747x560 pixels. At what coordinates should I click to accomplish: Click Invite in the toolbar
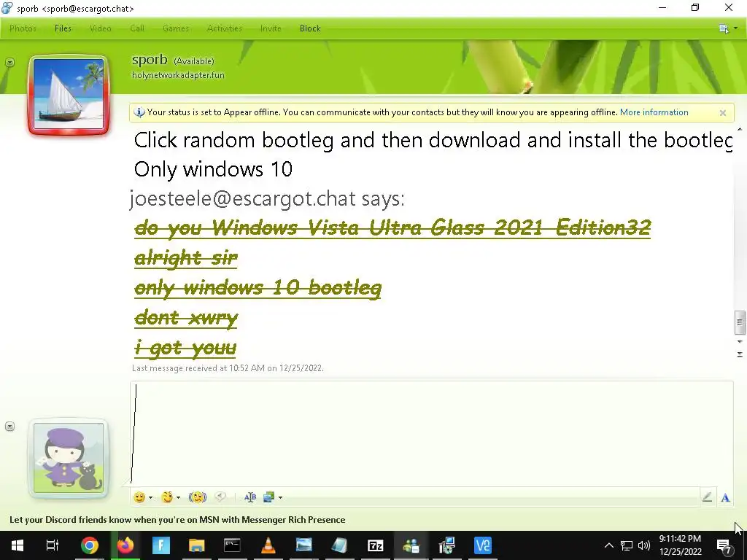(x=271, y=28)
